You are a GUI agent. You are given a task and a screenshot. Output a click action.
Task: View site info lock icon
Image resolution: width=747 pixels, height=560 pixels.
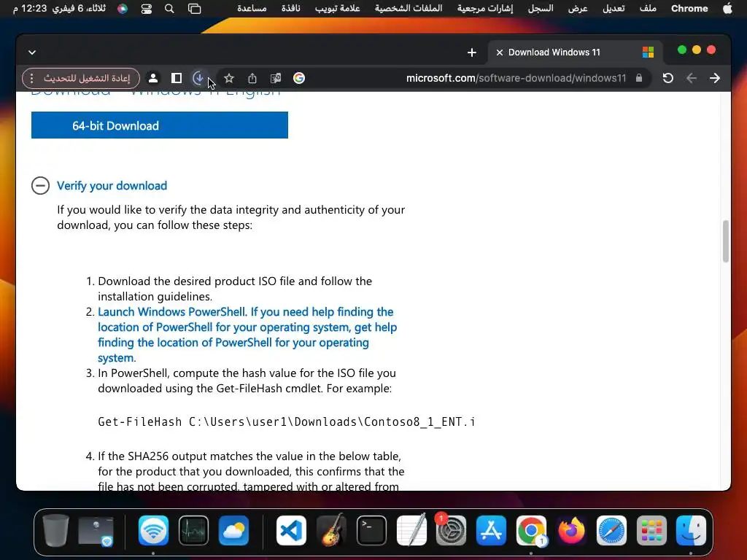tap(639, 78)
